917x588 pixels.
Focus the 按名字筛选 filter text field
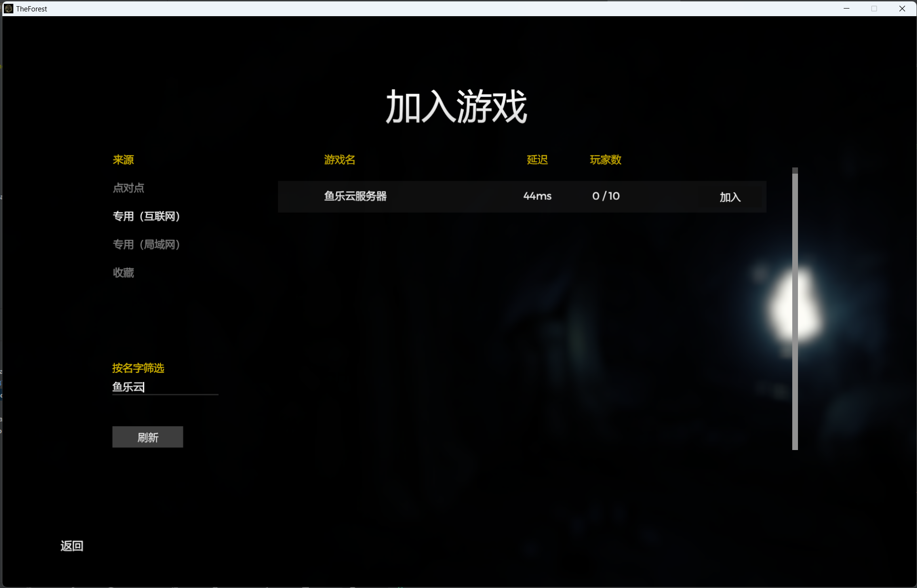point(165,387)
